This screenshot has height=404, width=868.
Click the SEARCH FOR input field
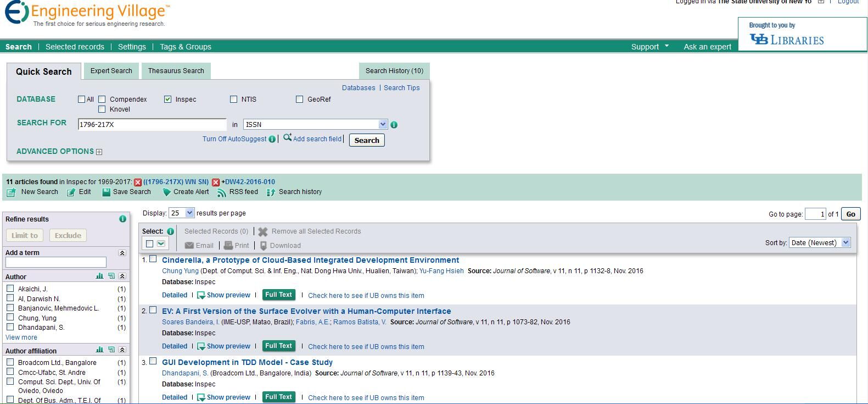coord(152,125)
